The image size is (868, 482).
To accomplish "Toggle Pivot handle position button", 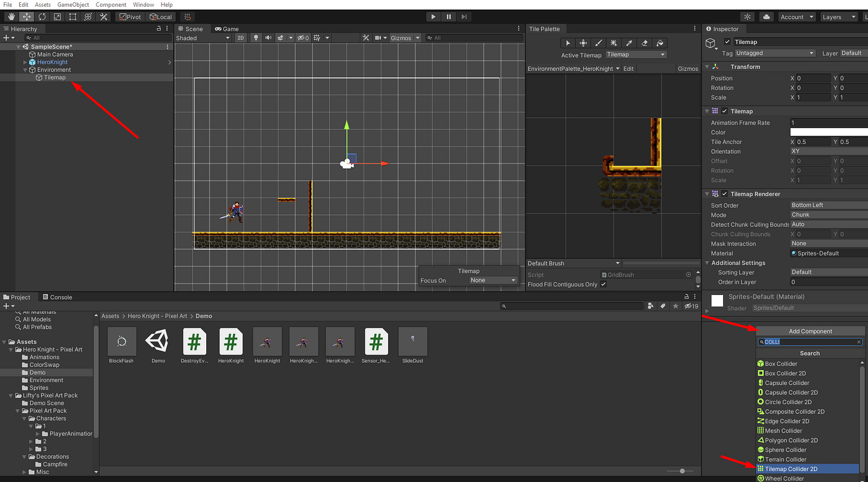I will point(130,17).
